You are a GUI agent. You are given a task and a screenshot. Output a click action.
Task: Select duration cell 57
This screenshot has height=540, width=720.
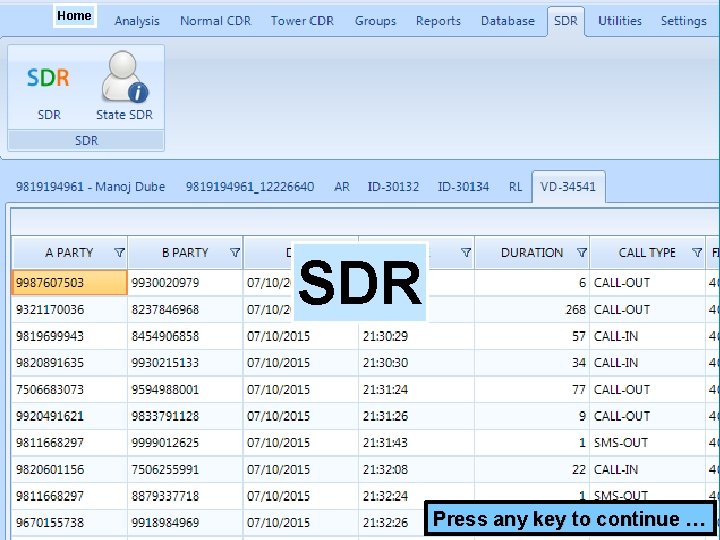pyautogui.click(x=532, y=336)
